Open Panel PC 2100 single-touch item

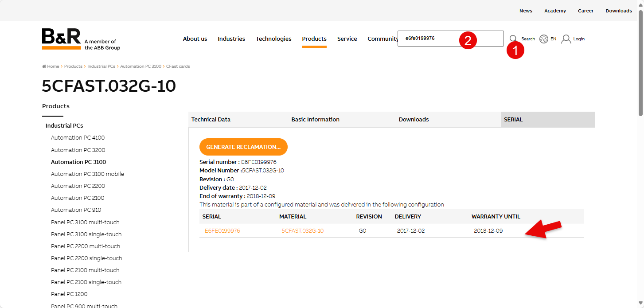(86, 282)
